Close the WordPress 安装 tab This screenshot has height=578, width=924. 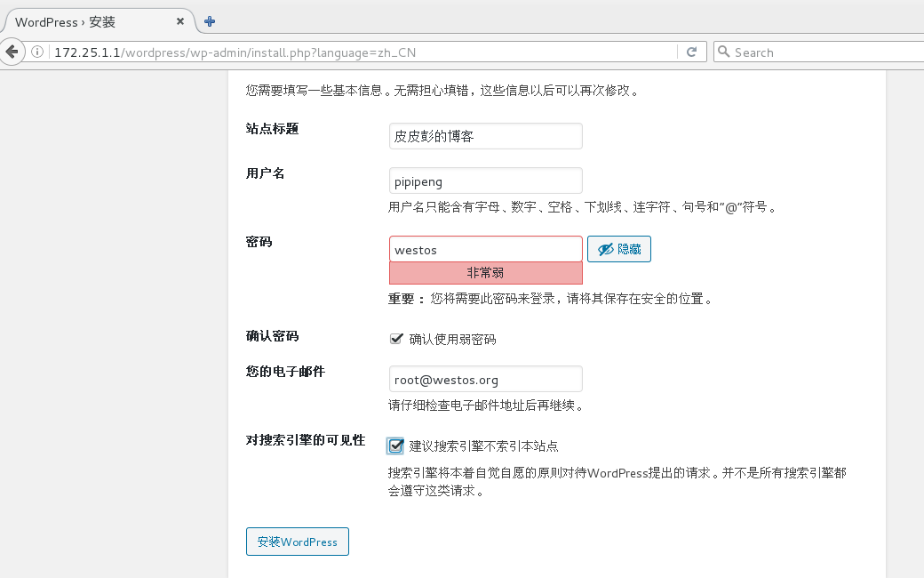pyautogui.click(x=180, y=21)
